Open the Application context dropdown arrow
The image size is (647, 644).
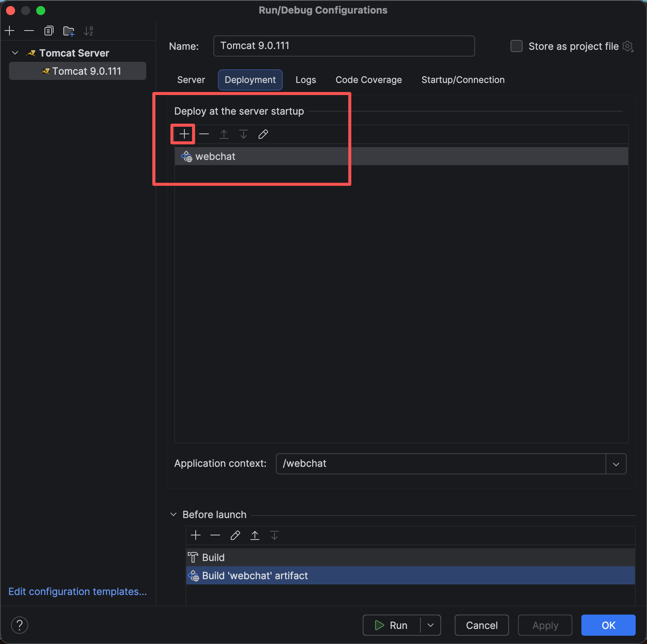616,464
